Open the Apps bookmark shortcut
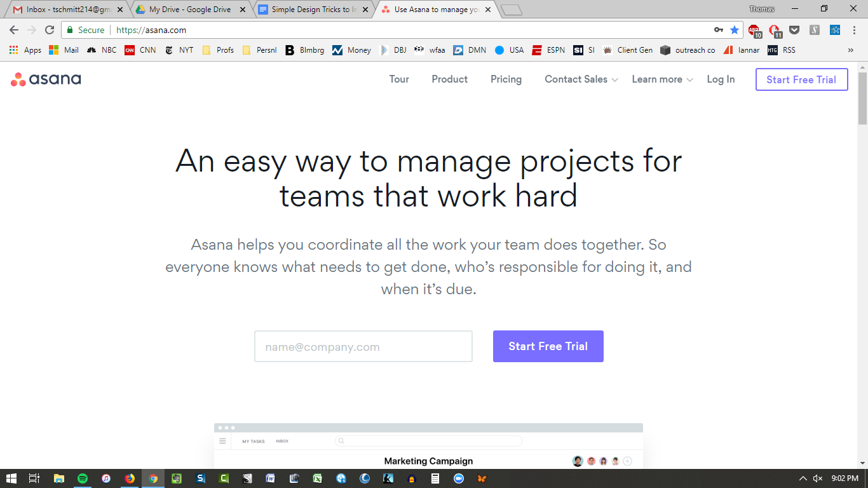 (25, 50)
